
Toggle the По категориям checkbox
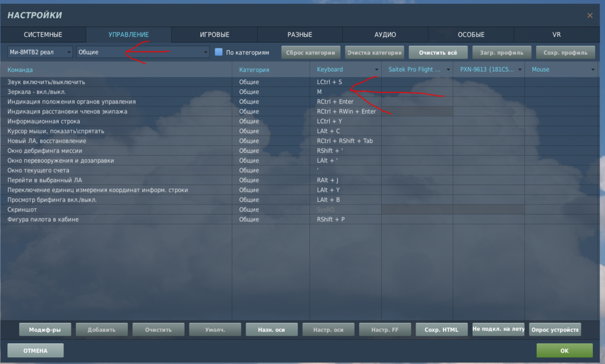219,51
